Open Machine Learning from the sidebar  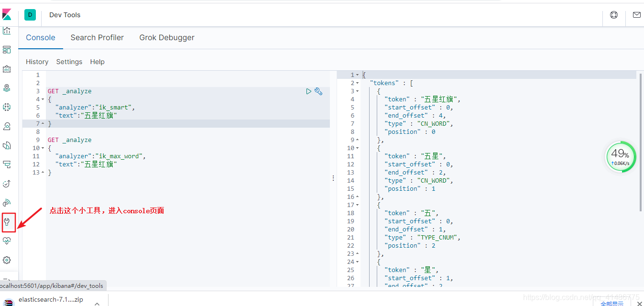[7, 107]
